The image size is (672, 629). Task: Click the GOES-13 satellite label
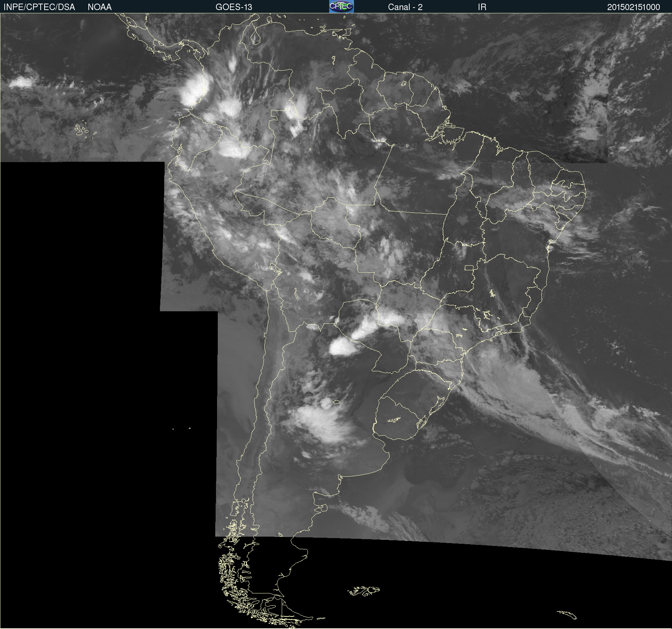pyautogui.click(x=234, y=7)
